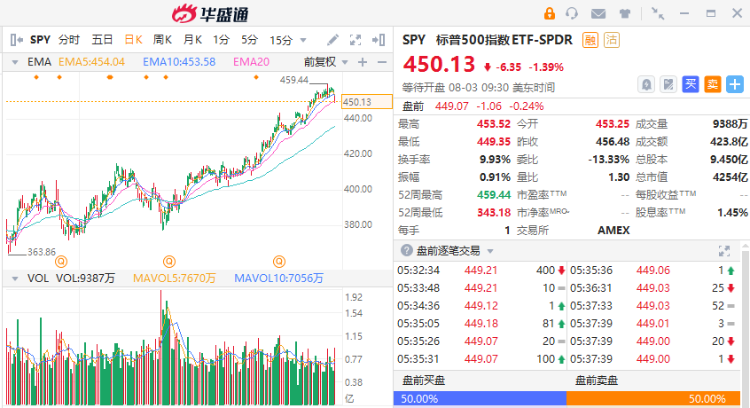Click the 05:36:31 trade at 449.03
The height and width of the screenshot is (408, 750).
pyautogui.click(x=653, y=288)
